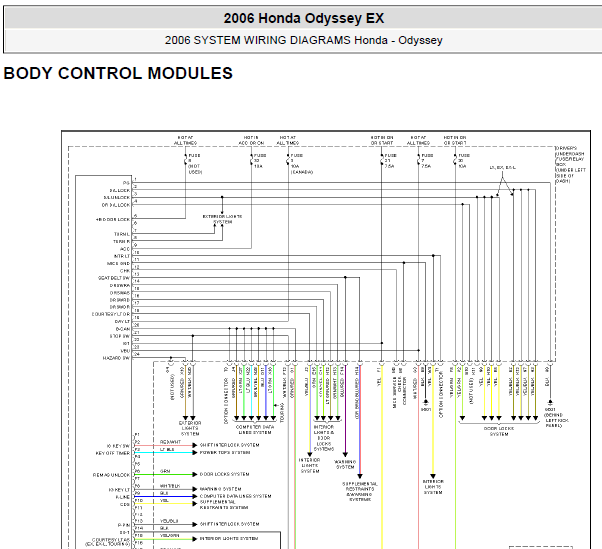Click the G501 behind left kick panel ground label
The image size is (602, 549).
(556, 418)
